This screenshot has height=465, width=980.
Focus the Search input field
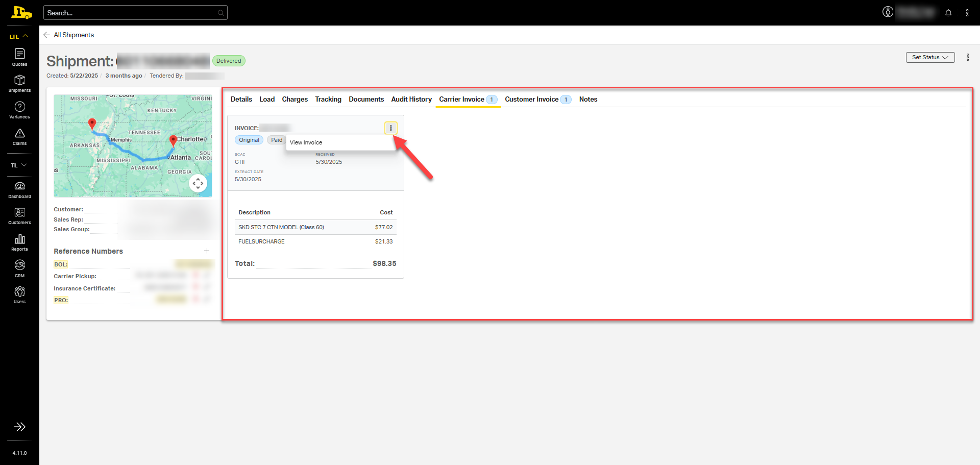(135, 13)
